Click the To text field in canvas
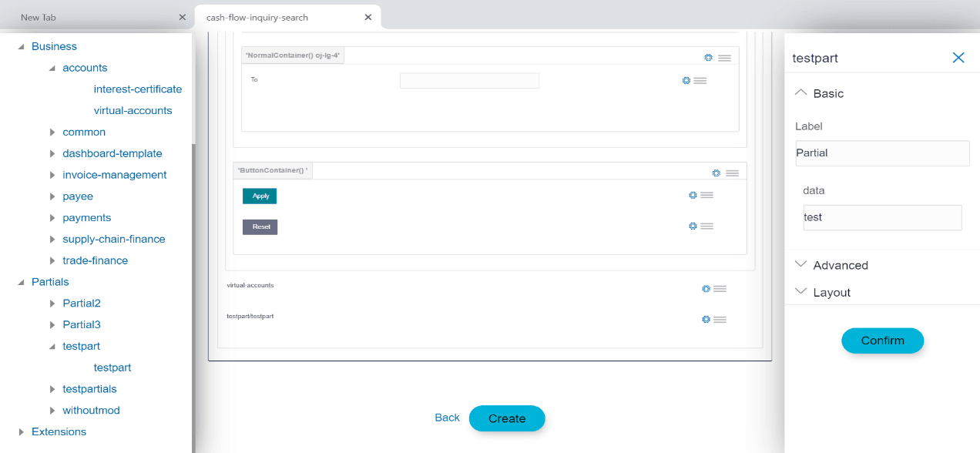The width and height of the screenshot is (980, 453). click(469, 81)
